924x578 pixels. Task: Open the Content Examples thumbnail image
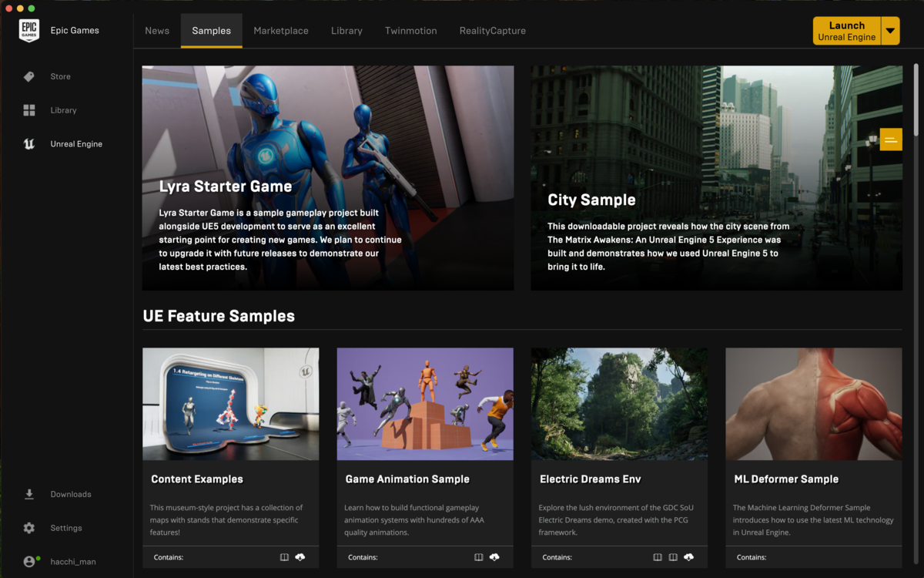pos(231,404)
